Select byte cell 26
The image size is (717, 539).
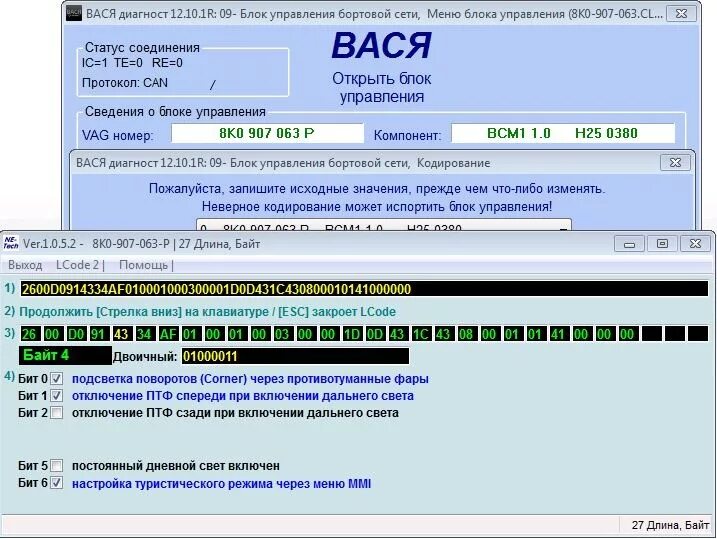pyautogui.click(x=29, y=334)
